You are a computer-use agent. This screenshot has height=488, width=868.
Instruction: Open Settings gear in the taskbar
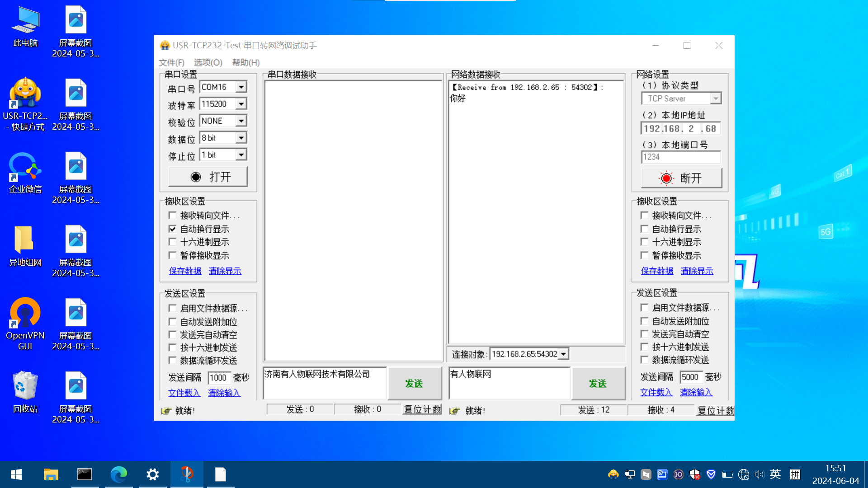[153, 474]
